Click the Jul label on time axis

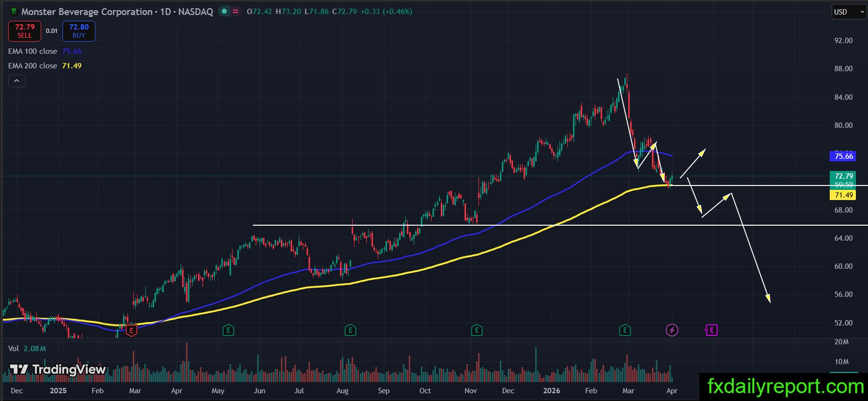(299, 391)
